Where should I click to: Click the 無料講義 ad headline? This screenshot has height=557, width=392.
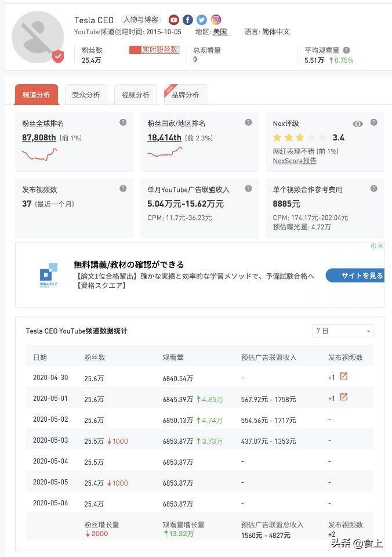[x=129, y=265]
